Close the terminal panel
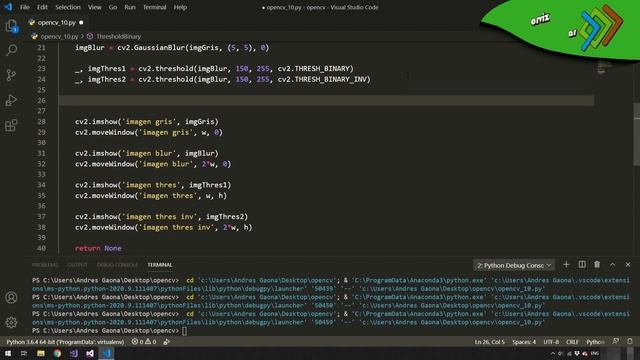 tap(628, 265)
